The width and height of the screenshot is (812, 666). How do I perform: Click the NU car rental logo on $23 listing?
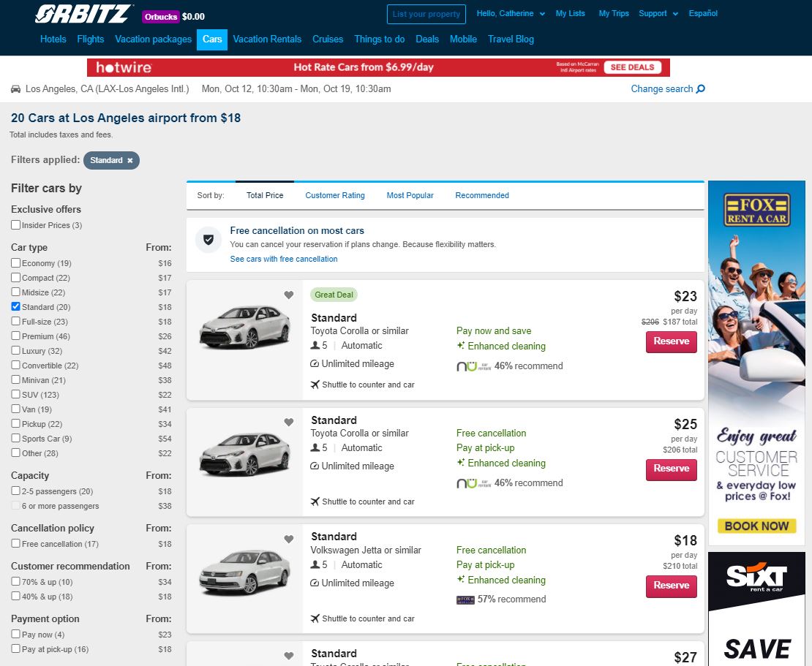pyautogui.click(x=473, y=366)
